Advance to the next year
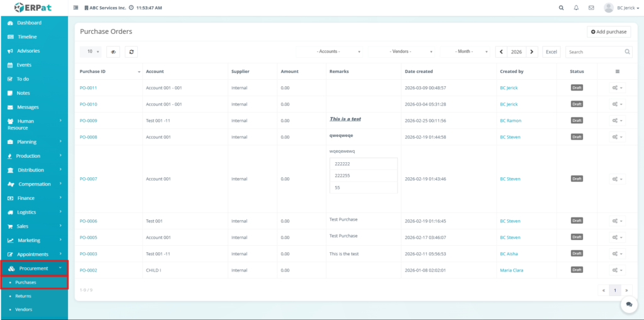Image resolution: width=644 pixels, height=320 pixels. (x=532, y=52)
